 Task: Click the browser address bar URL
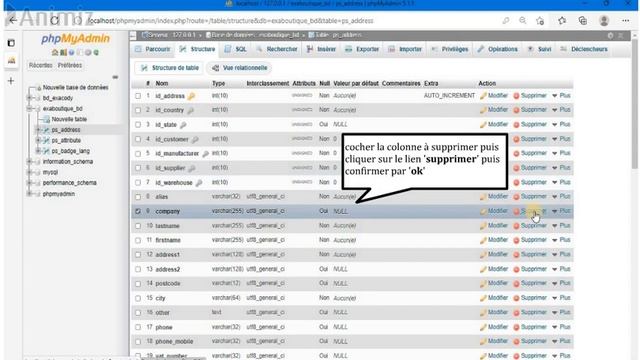coord(231,21)
